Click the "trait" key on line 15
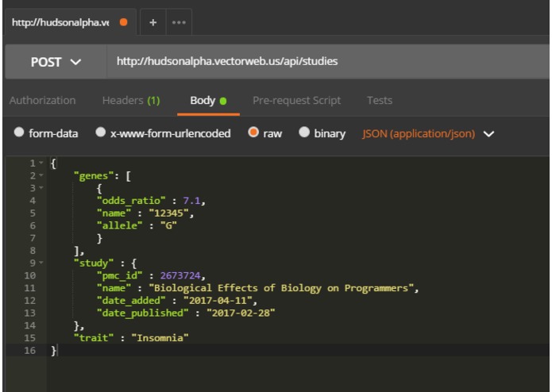This screenshot has height=392, width=552. click(94, 338)
